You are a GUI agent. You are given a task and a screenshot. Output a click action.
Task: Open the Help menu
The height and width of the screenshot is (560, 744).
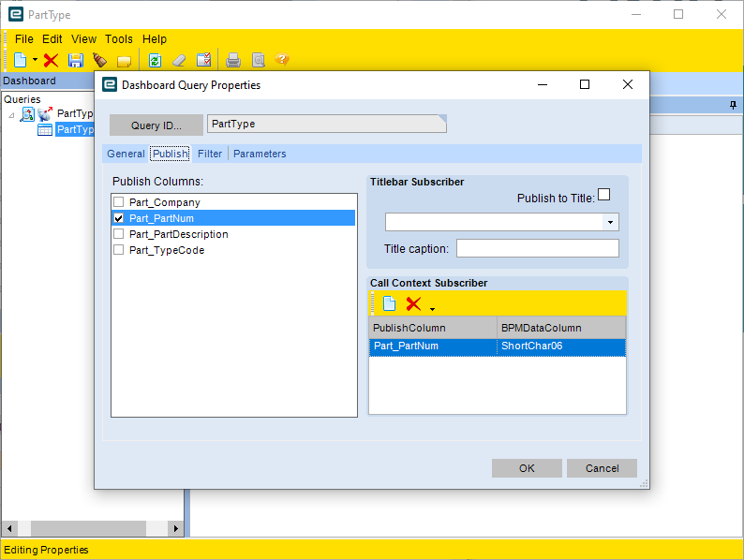pyautogui.click(x=155, y=39)
